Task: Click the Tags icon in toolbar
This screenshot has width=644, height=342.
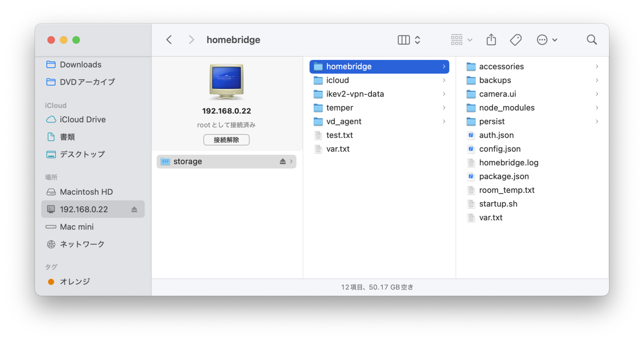Action: 516,40
